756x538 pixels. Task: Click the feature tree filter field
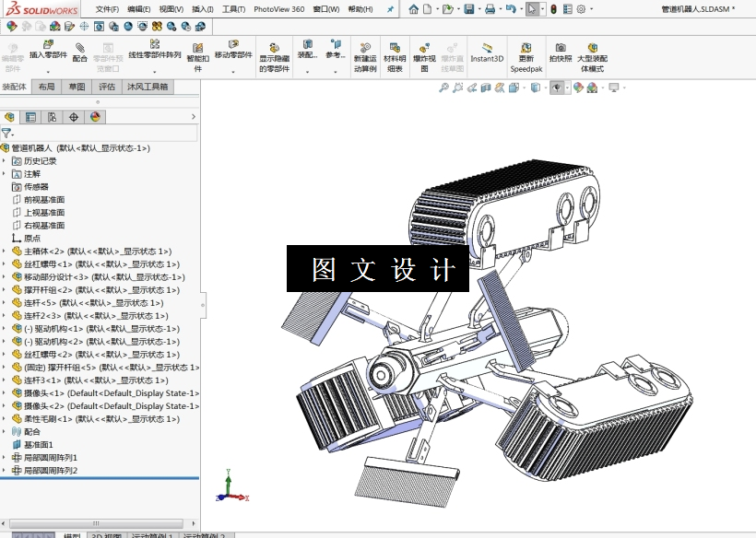point(100,133)
